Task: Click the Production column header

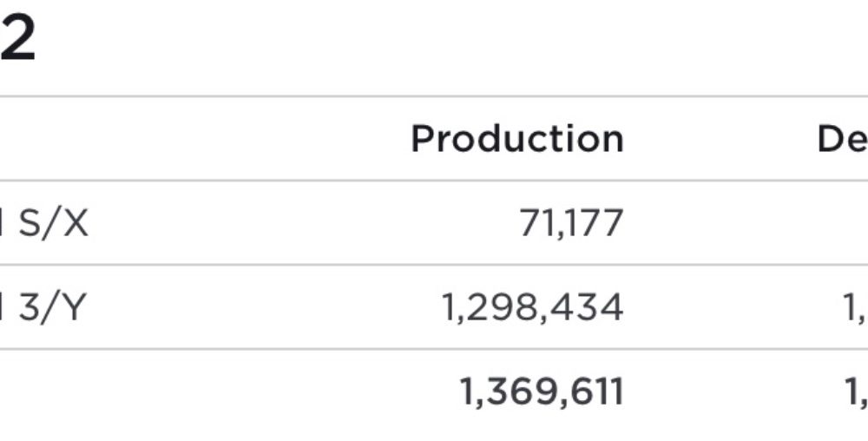Action: 517,138
